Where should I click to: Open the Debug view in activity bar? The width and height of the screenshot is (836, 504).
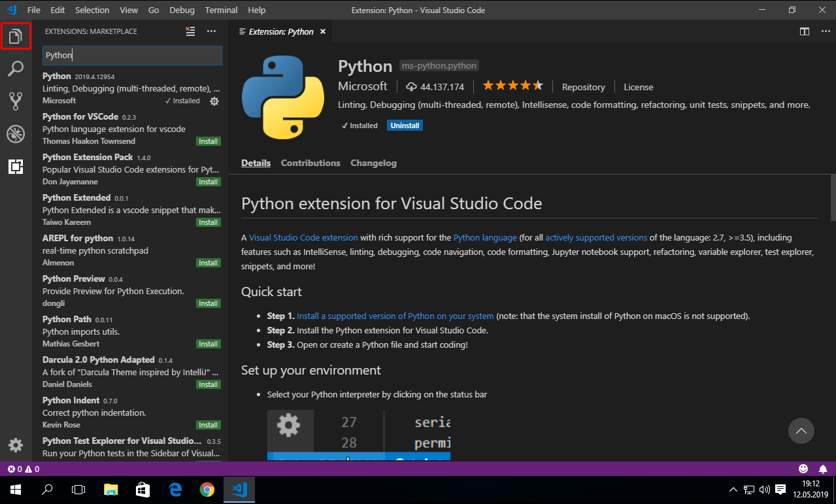click(x=16, y=134)
